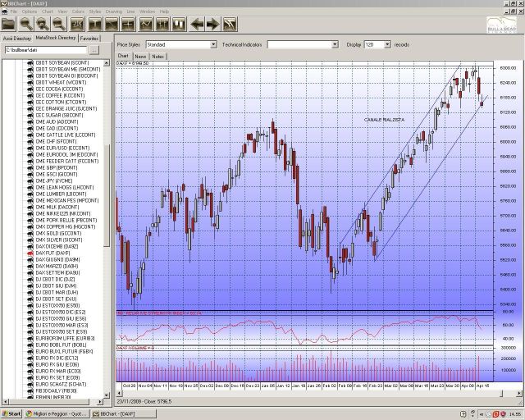Click the BBChart application icon in the menu bar

point(4,11)
